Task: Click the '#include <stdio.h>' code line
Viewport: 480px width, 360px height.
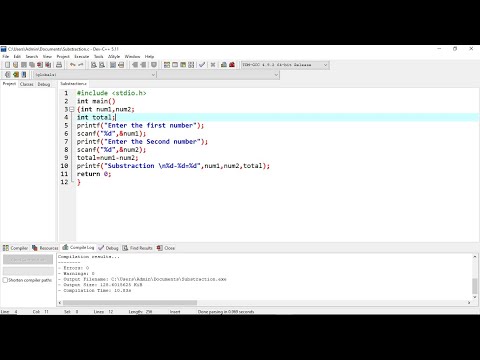Action: [x=111, y=93]
